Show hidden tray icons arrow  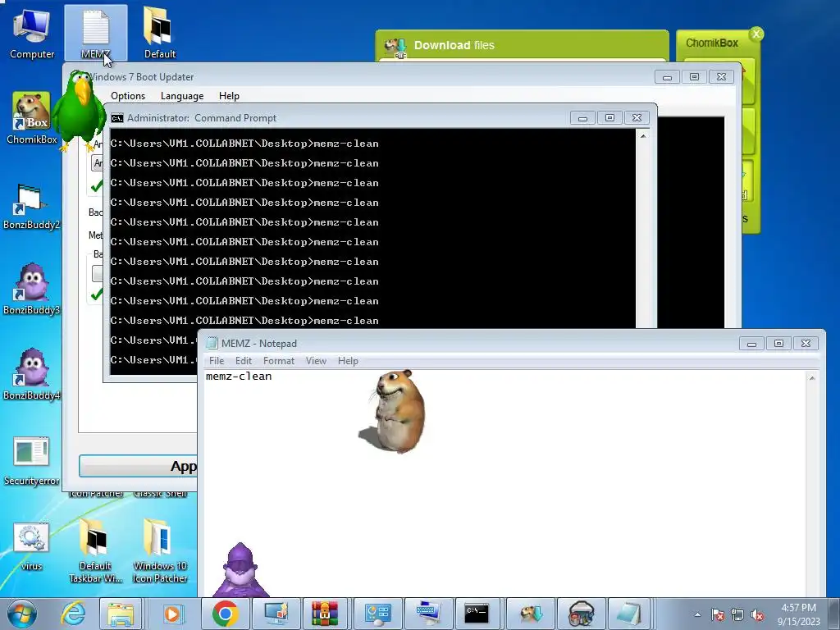697,615
